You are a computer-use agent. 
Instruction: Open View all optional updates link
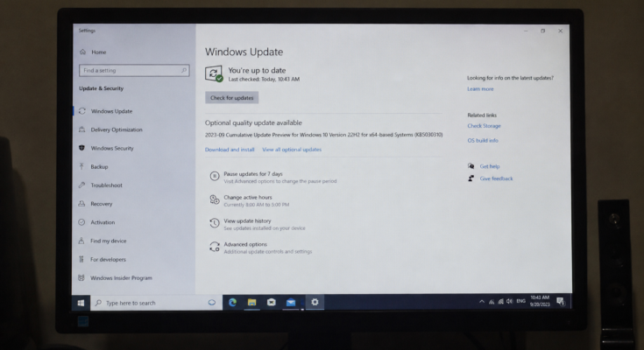292,150
